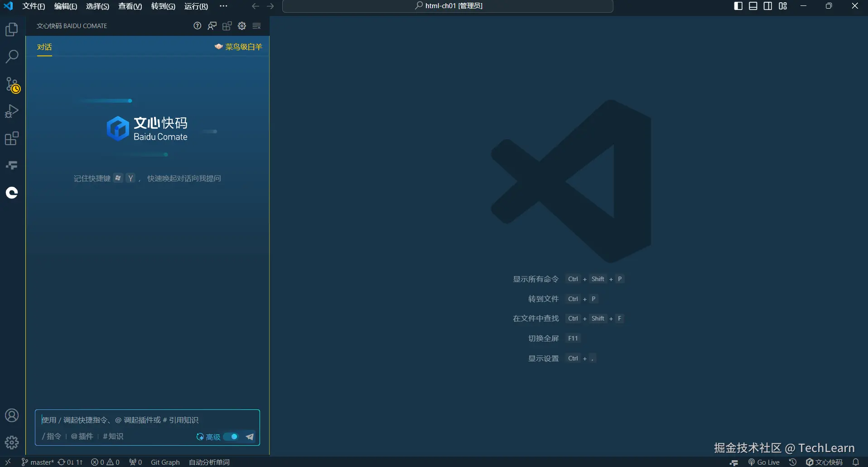Open the master branch picker
The height and width of the screenshot is (467, 868).
38,462
